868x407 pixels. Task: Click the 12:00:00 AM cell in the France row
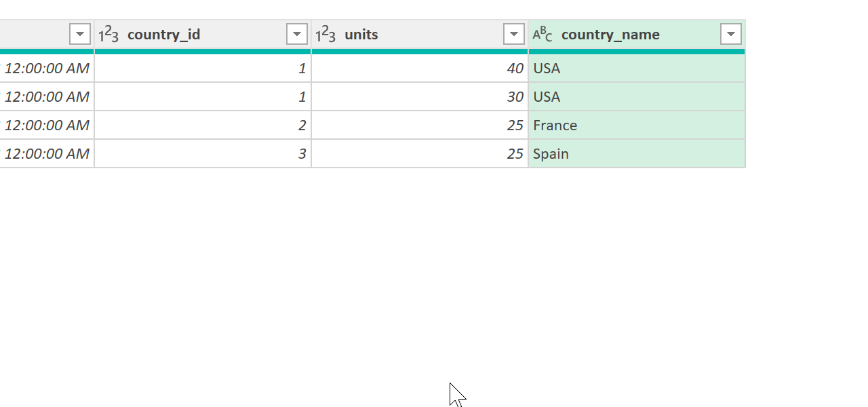[47, 125]
